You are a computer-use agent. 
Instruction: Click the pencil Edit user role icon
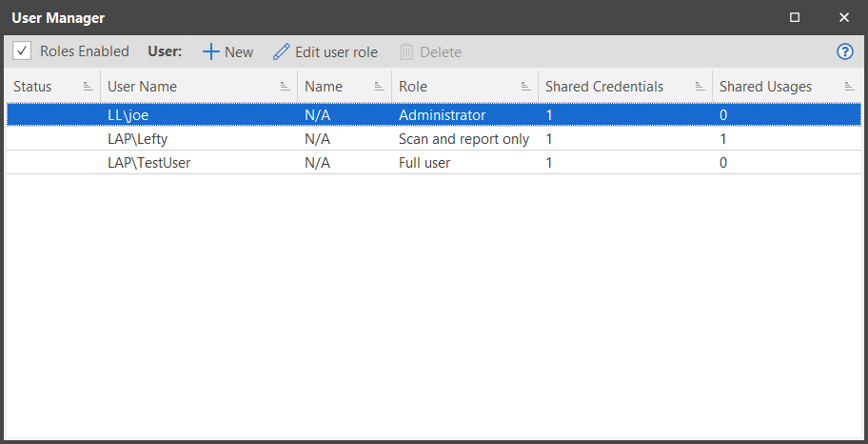[281, 52]
